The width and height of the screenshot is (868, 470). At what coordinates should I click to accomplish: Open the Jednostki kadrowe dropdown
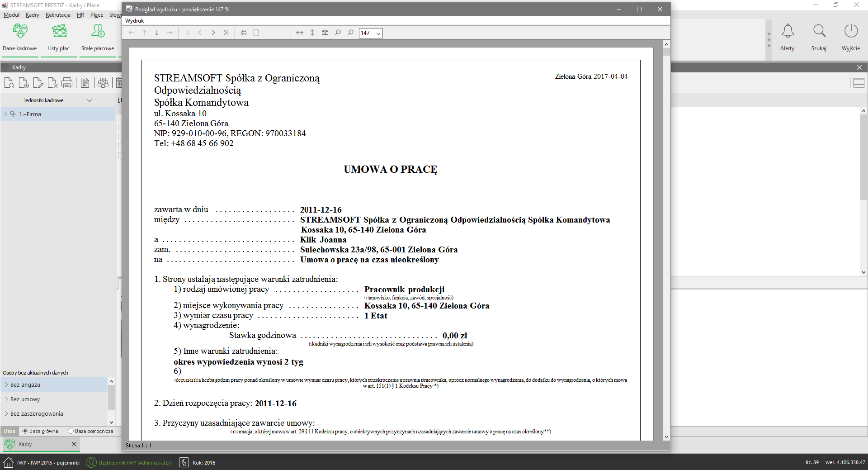click(x=90, y=100)
